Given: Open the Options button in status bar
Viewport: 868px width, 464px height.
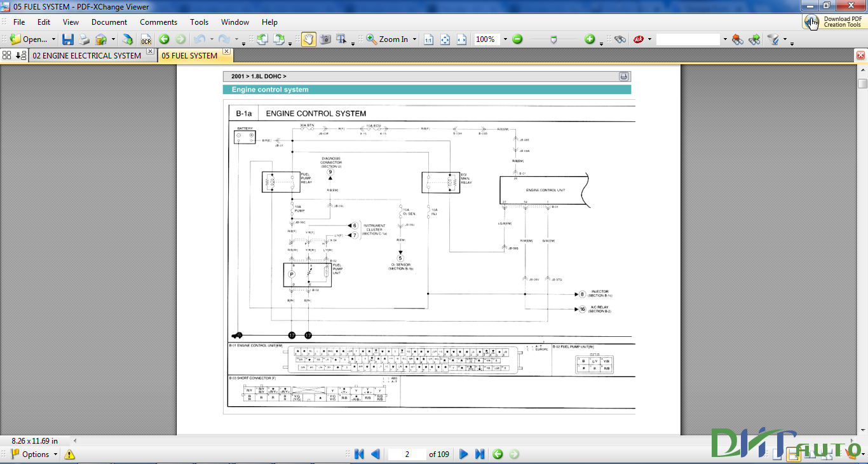Looking at the screenshot, I should click(35, 454).
